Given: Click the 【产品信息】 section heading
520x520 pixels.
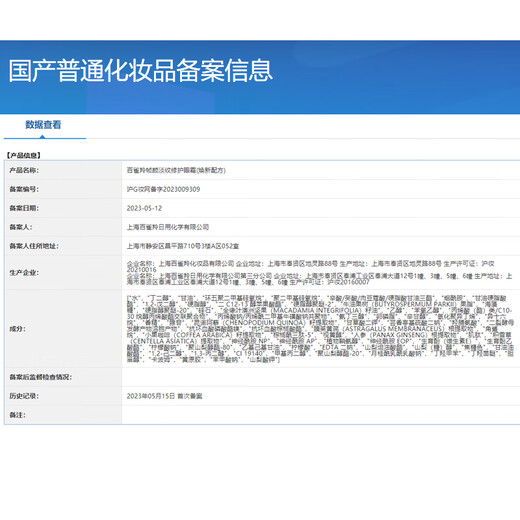Looking at the screenshot, I should [23, 155].
